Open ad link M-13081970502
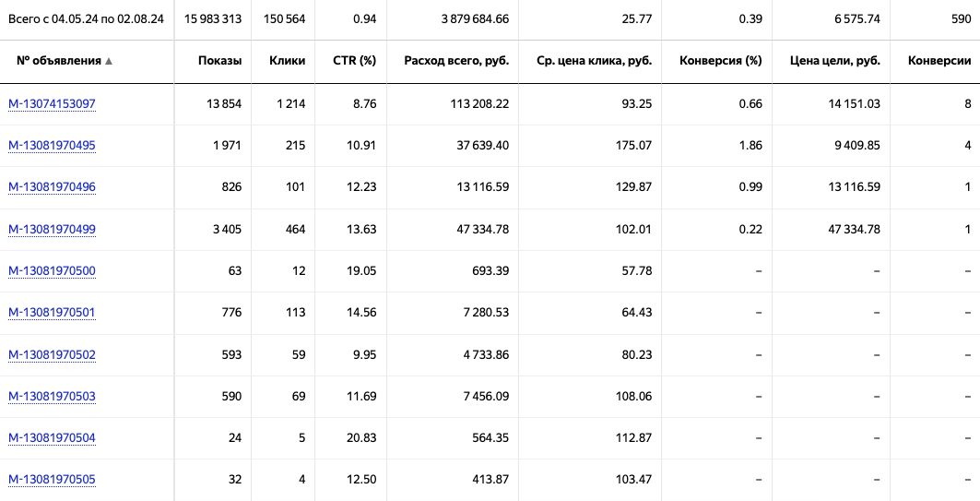 (52, 354)
